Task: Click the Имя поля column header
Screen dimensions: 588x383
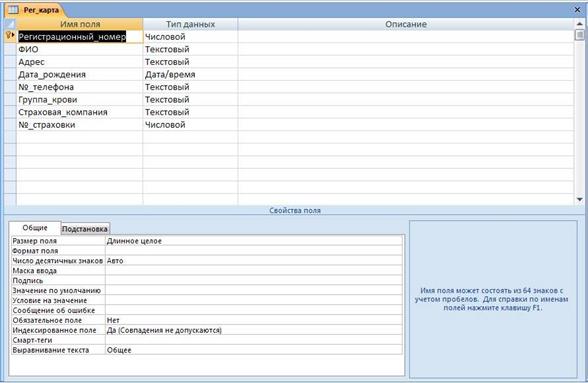Action: pyautogui.click(x=80, y=24)
